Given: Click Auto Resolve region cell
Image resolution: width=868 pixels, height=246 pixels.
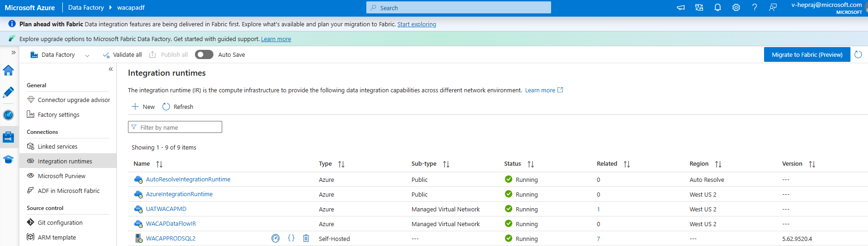Looking at the screenshot, I should click(x=707, y=180).
